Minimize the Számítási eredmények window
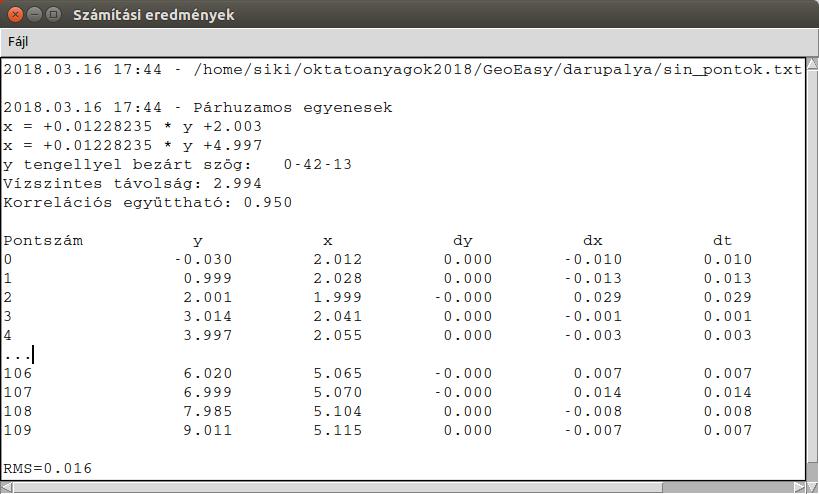The height and width of the screenshot is (494, 819). (x=34, y=14)
